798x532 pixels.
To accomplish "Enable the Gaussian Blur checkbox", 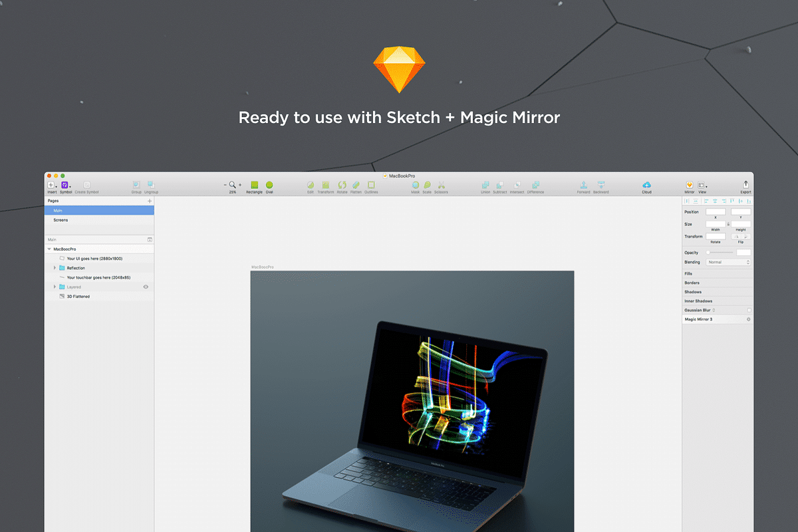I will [x=749, y=310].
